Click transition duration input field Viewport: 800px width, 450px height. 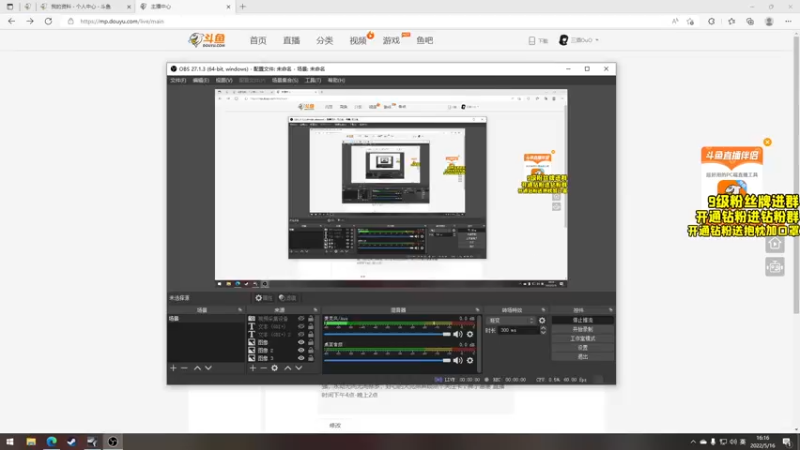point(518,331)
